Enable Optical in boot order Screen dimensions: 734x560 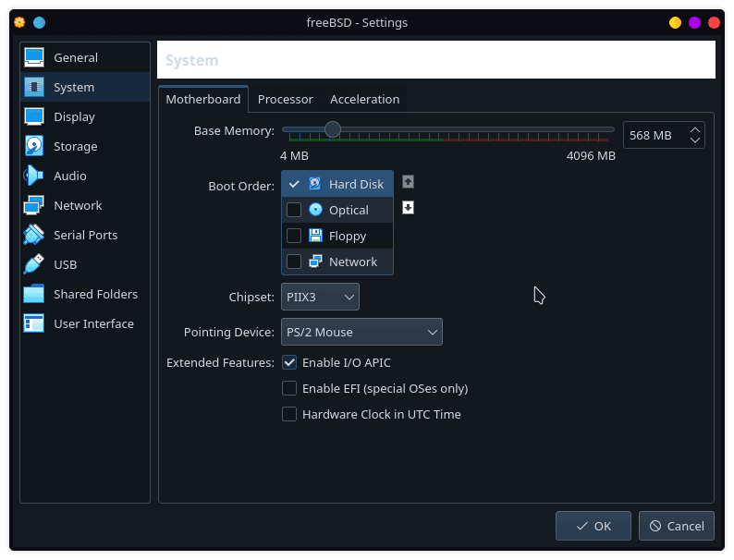point(294,210)
